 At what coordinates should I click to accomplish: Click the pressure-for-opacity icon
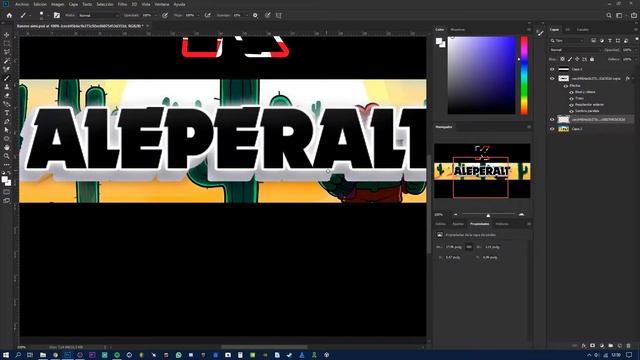165,16
